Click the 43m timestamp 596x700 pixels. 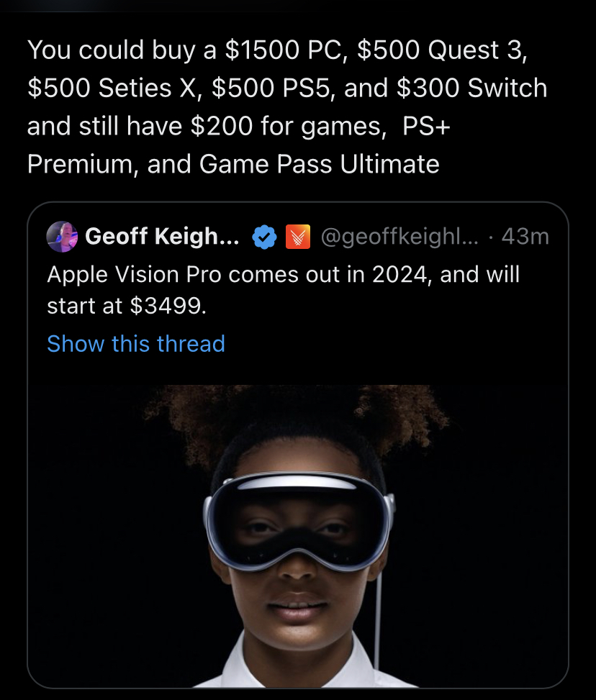tap(525, 237)
